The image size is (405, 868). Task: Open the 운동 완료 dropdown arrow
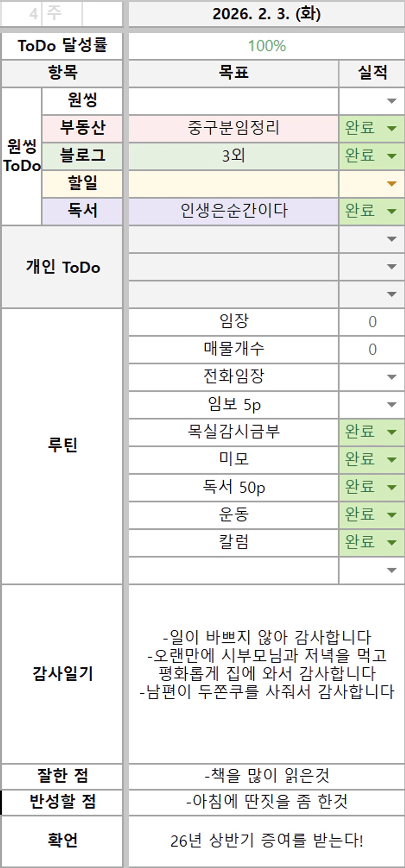point(391,515)
